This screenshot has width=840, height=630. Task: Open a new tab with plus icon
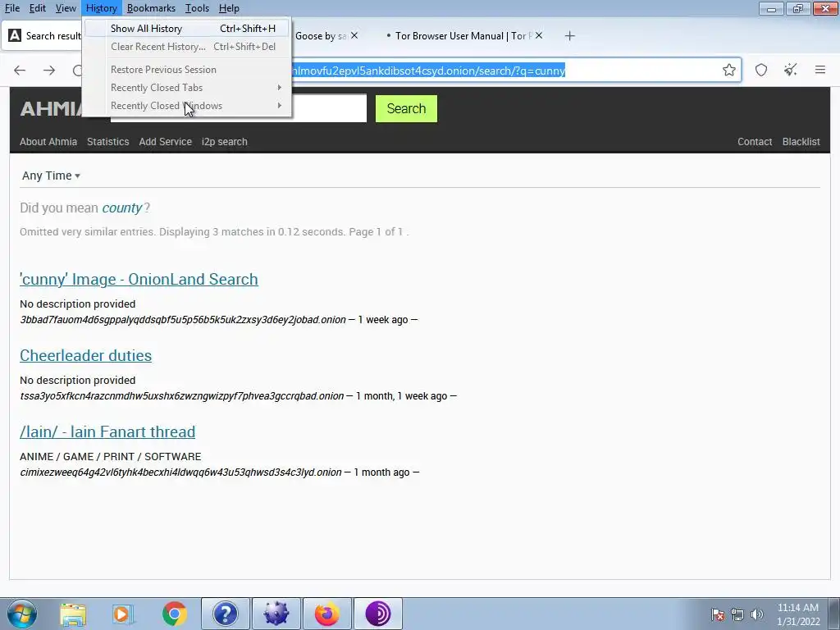point(569,36)
